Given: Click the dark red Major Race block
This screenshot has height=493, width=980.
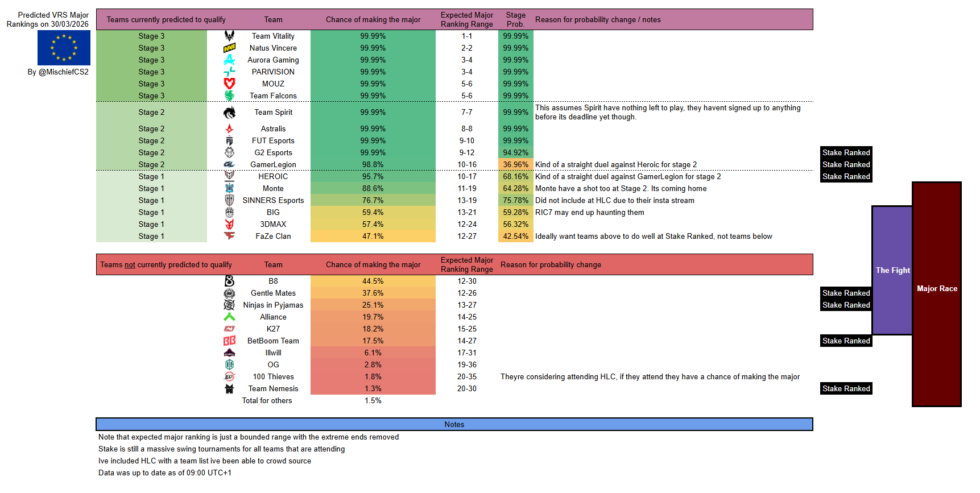Looking at the screenshot, I should (x=937, y=294).
